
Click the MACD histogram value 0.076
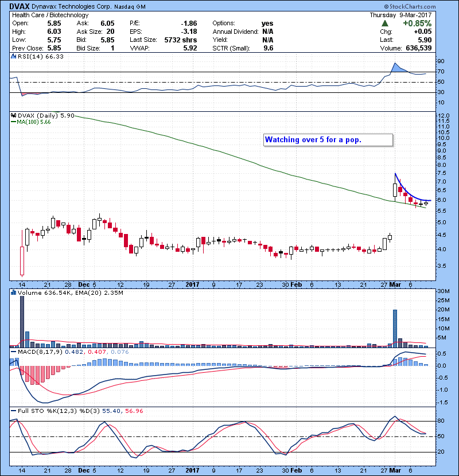pos(120,352)
